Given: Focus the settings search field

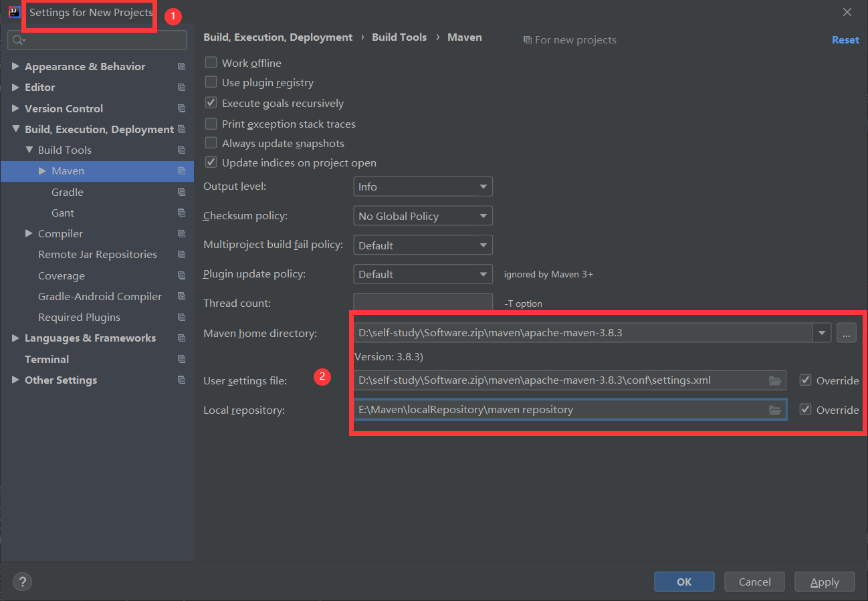Looking at the screenshot, I should click(98, 40).
